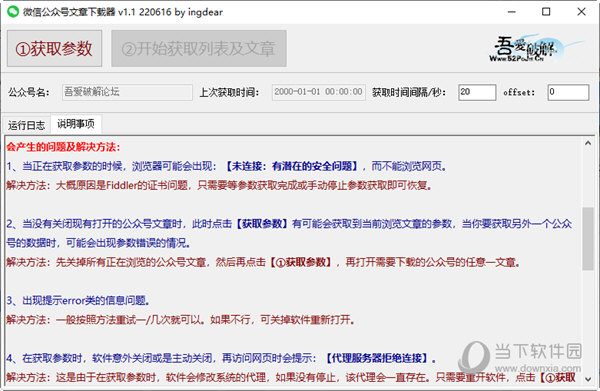This screenshot has height=391, width=600.
Task: Click the vertical scrollbar thumb in notes panel
Action: point(588,239)
